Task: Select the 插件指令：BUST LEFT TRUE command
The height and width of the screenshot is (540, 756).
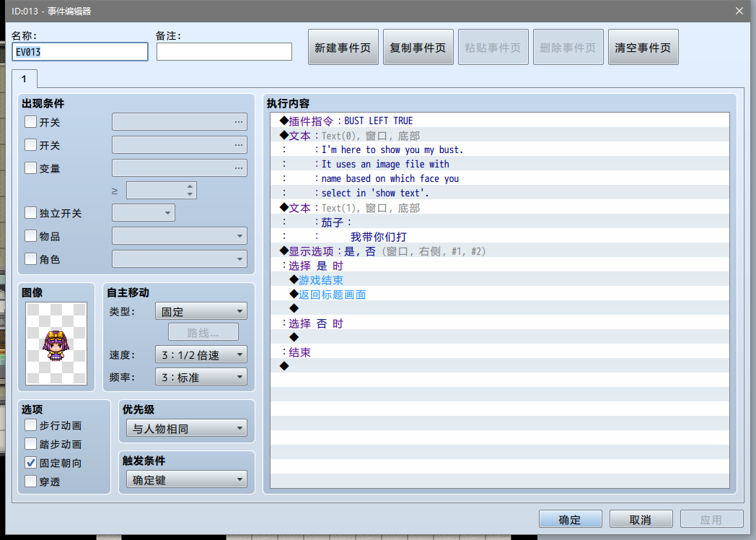Action: coord(500,121)
